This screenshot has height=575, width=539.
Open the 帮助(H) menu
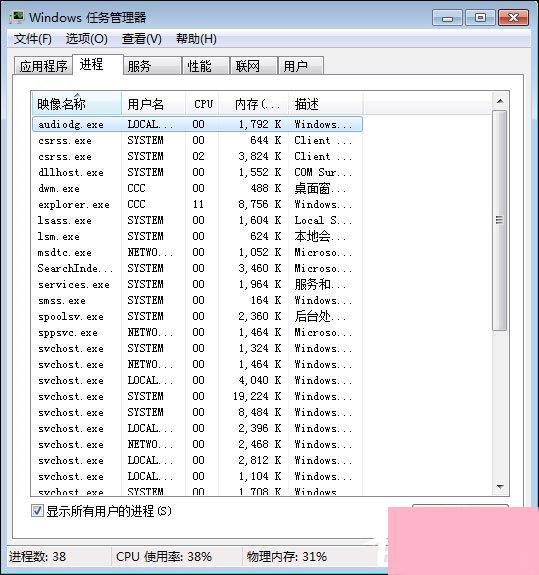click(x=196, y=39)
